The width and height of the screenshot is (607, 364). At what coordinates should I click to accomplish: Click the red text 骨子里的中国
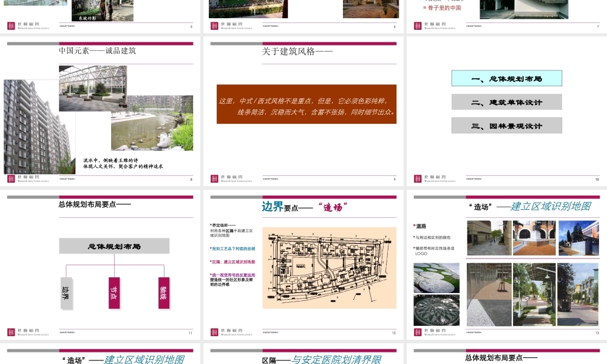444,8
